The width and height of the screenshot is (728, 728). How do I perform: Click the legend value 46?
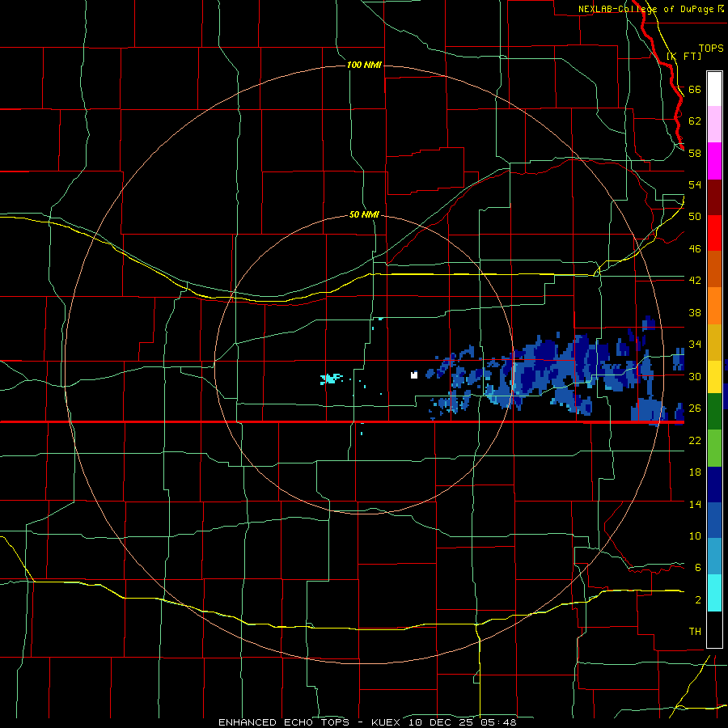[695, 248]
